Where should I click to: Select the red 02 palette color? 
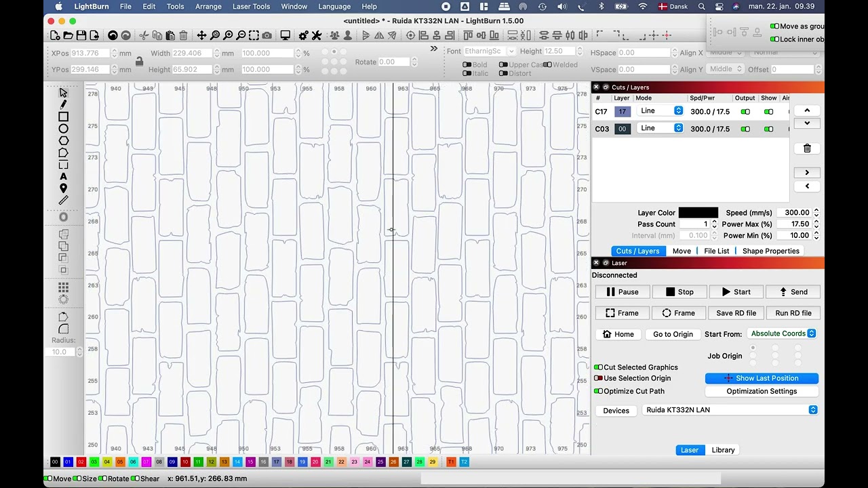81,462
